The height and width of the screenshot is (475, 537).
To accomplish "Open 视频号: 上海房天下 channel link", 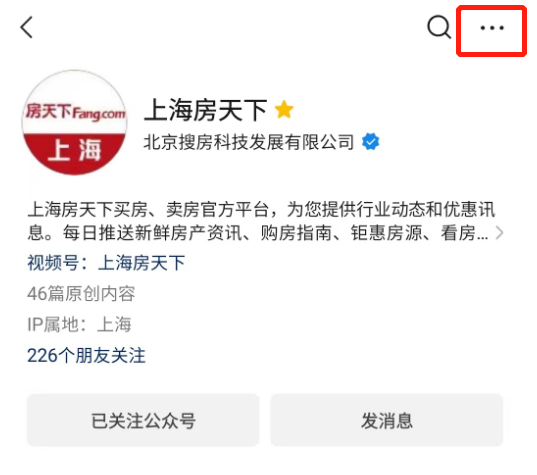I will [x=106, y=263].
